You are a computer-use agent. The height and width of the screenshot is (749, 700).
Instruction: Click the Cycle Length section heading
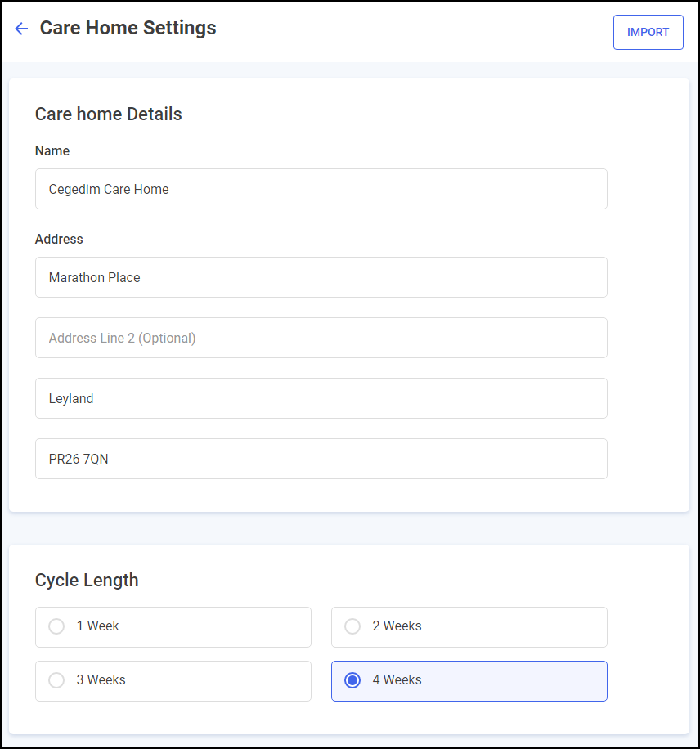(87, 580)
